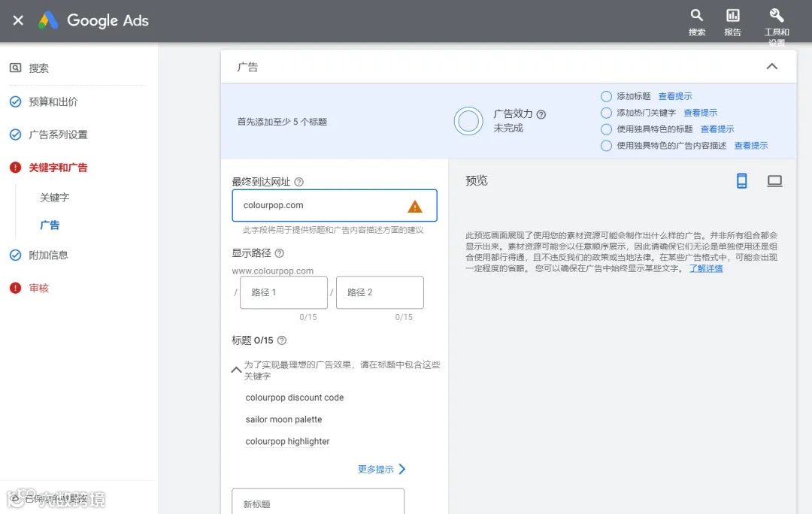Click the checkmark icon beside 附加信息

[16, 255]
